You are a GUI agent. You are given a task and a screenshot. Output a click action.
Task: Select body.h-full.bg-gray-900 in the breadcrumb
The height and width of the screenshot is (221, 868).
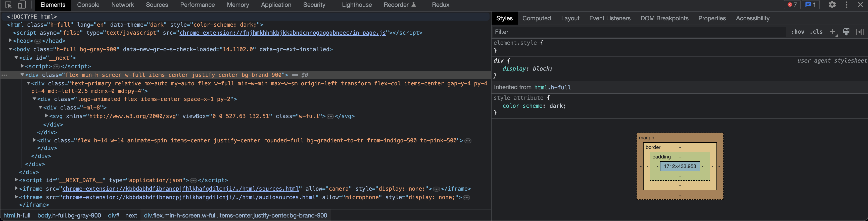(x=69, y=216)
